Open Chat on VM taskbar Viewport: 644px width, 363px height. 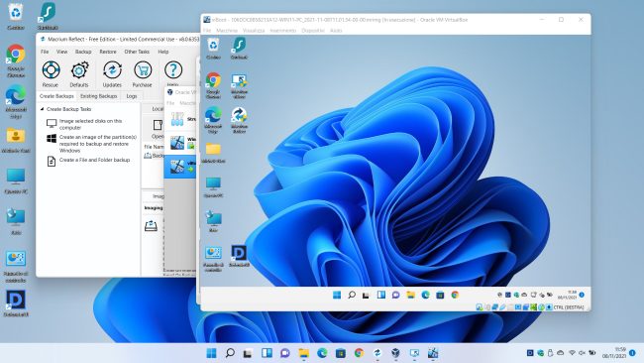396,296
